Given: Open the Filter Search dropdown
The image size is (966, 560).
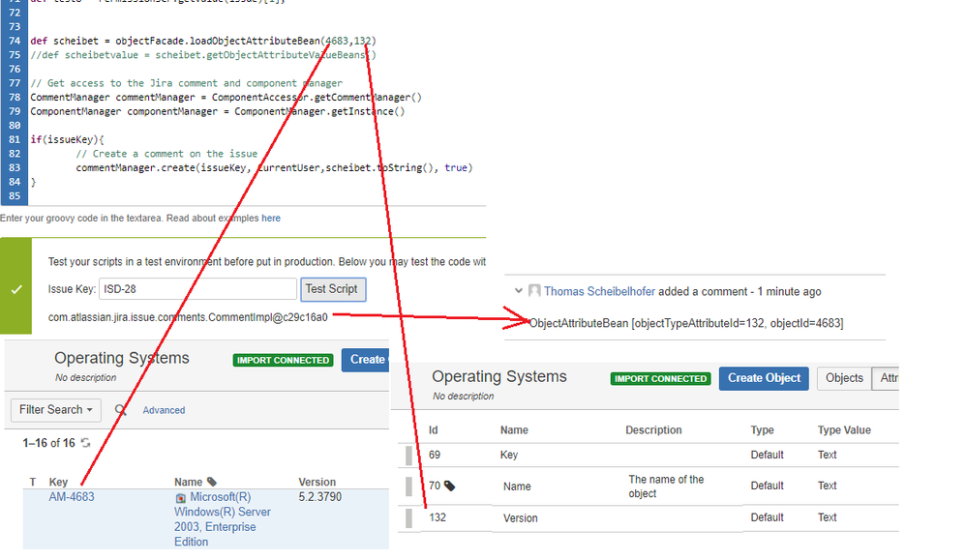Looking at the screenshot, I should 56,410.
